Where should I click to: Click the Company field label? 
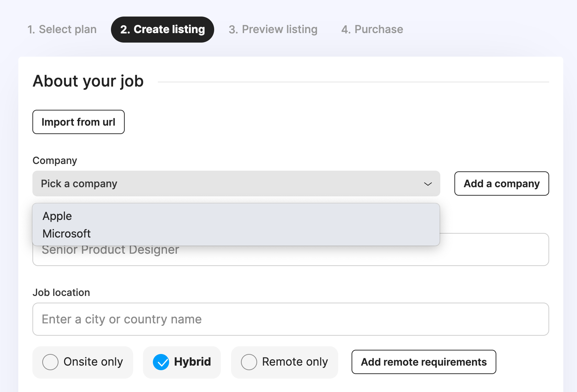[x=55, y=160]
